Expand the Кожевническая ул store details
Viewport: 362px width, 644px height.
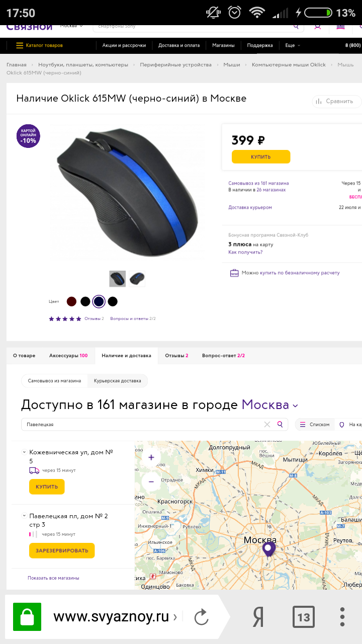24,452
